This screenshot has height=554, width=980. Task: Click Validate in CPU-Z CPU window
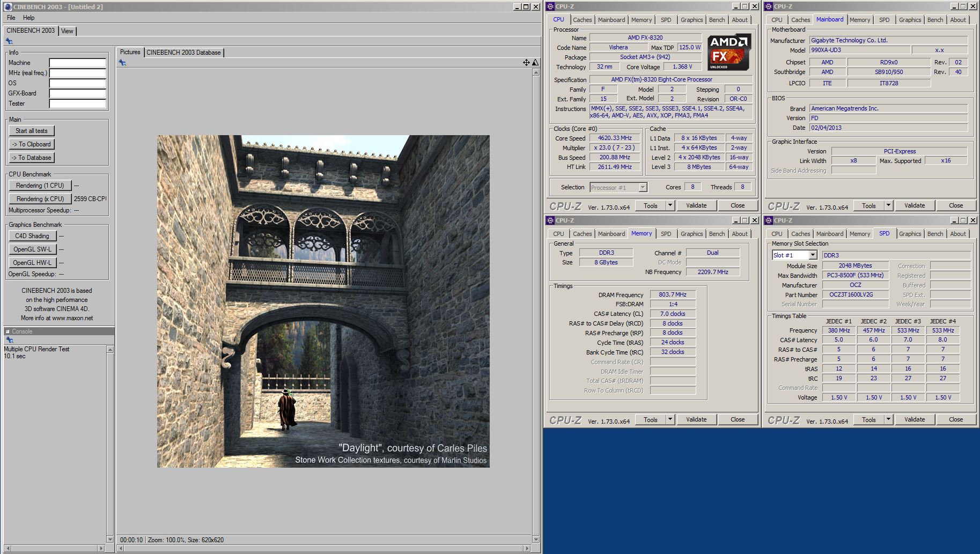click(x=696, y=205)
